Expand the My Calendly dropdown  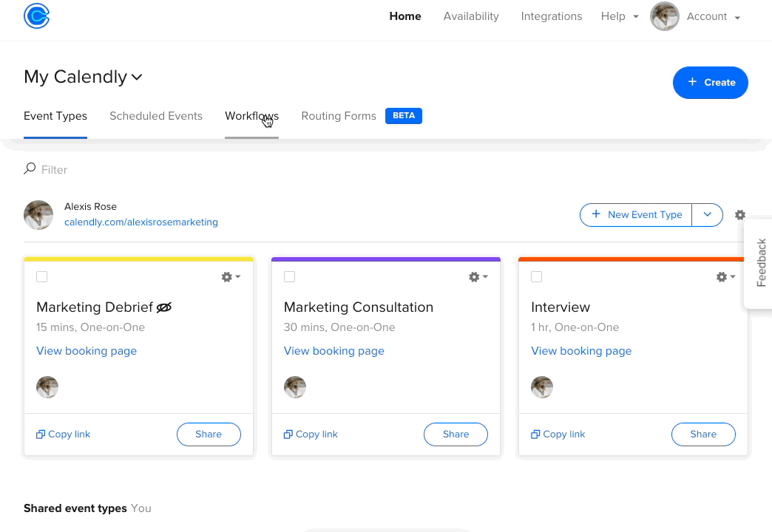point(84,77)
